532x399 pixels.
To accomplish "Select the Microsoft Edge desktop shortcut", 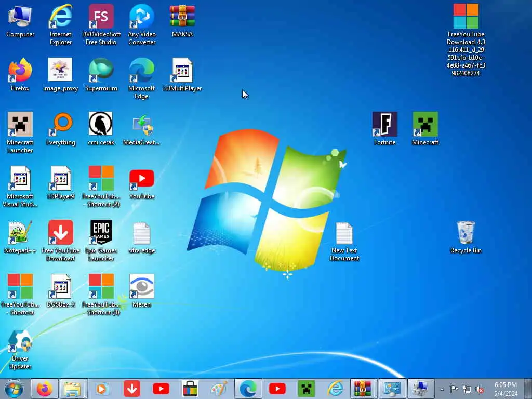I will (142, 79).
